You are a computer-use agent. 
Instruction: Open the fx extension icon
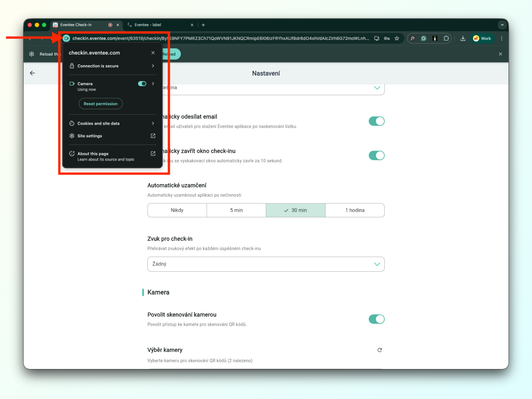(413, 38)
